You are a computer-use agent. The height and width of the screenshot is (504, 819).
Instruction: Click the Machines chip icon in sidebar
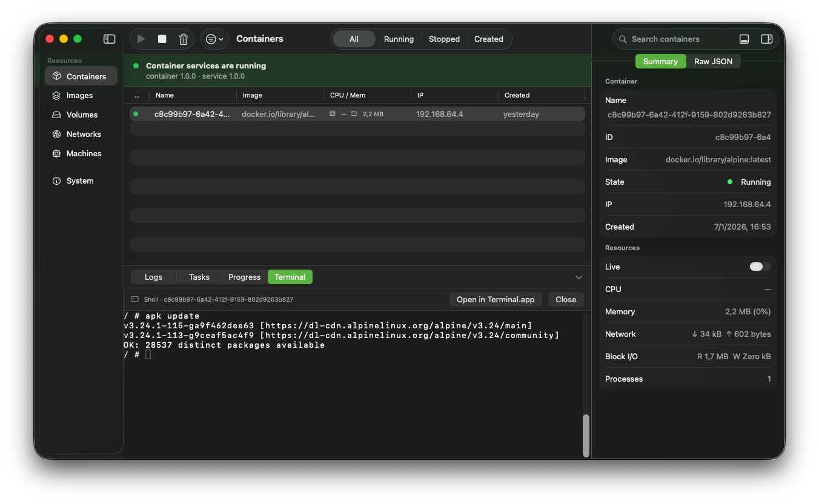coord(56,153)
